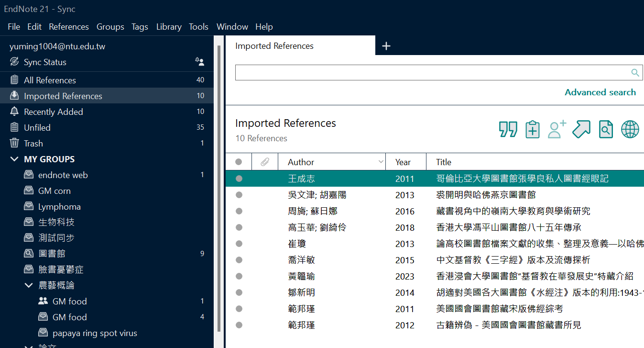Click the Find Full Text icon

[606, 129]
